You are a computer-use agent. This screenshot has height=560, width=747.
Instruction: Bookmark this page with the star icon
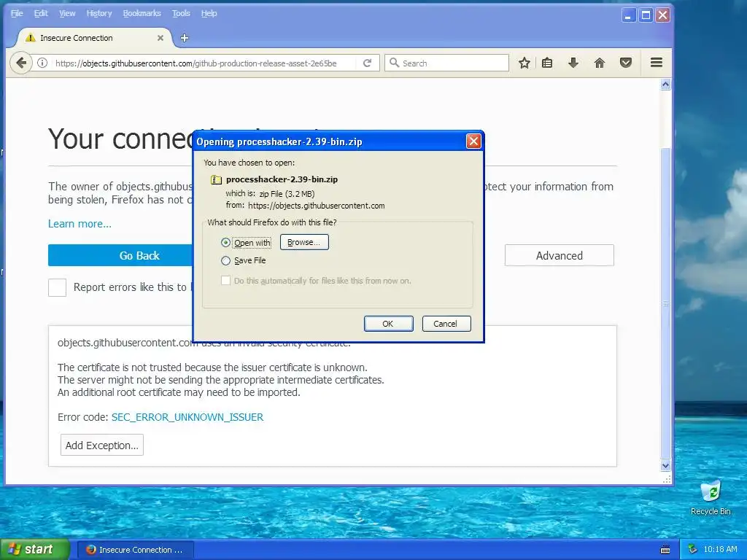(x=524, y=63)
